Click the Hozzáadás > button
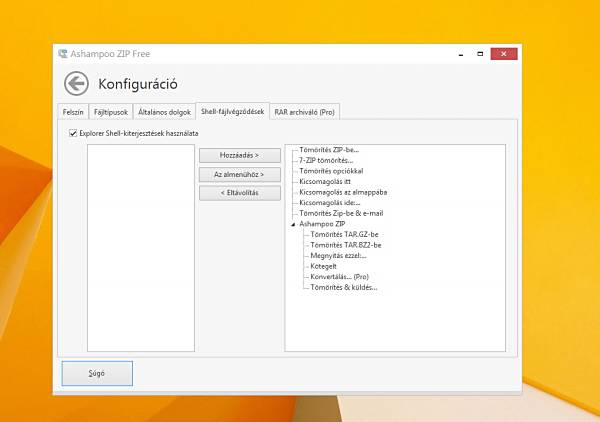600x422 pixels. pos(240,155)
